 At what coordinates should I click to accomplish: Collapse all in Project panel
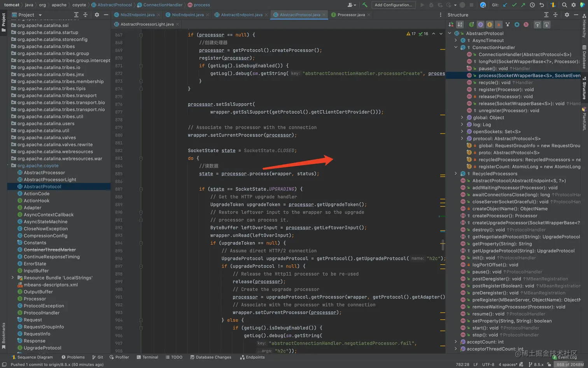click(86, 15)
